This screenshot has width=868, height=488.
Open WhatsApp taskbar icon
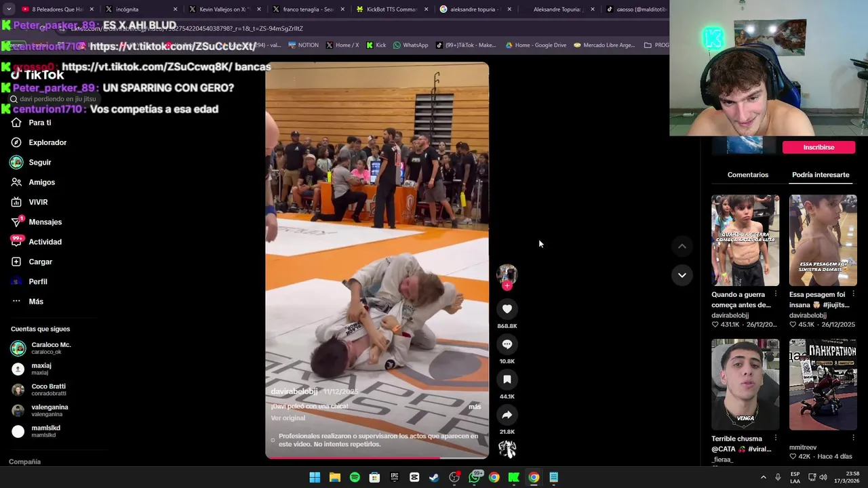(x=474, y=477)
